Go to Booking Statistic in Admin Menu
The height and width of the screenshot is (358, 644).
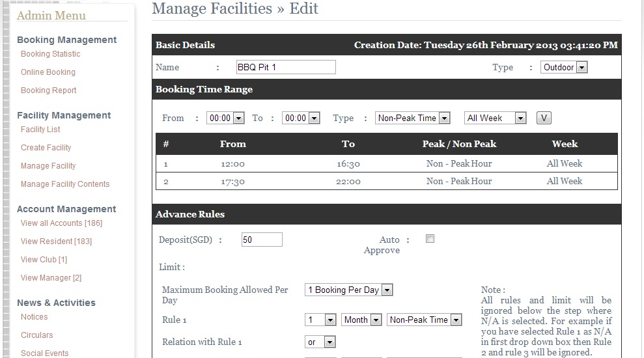[x=51, y=54]
